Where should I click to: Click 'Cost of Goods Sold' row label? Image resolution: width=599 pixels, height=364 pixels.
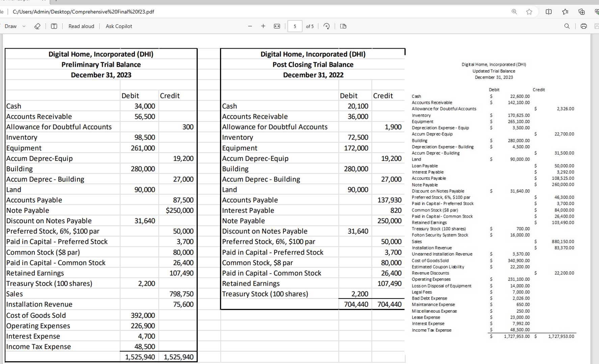[36, 315]
